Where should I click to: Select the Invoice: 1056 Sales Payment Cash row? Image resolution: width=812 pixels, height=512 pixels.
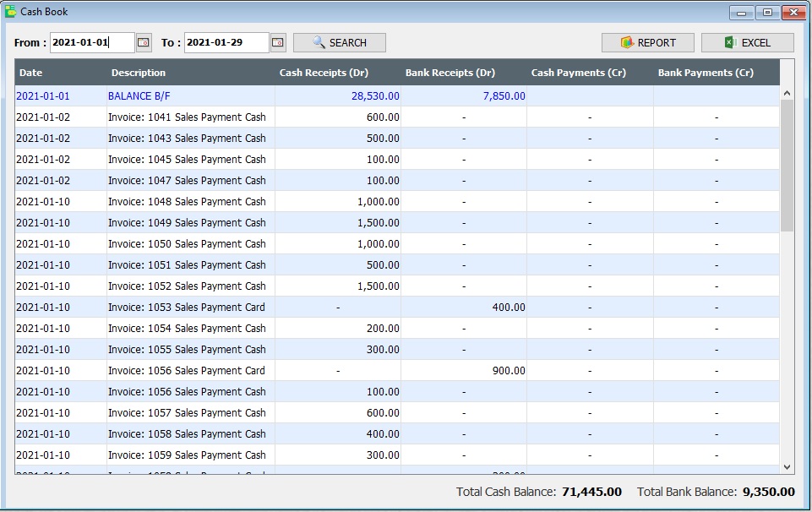point(397,392)
